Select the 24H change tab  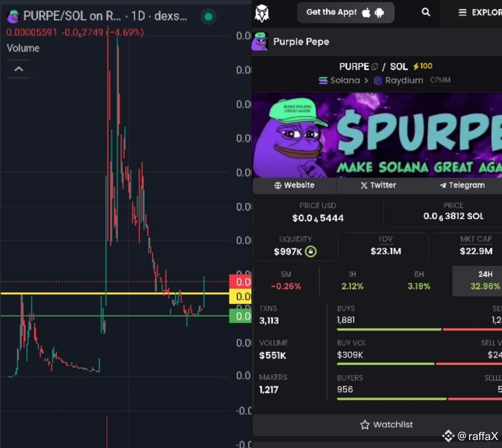point(477,280)
